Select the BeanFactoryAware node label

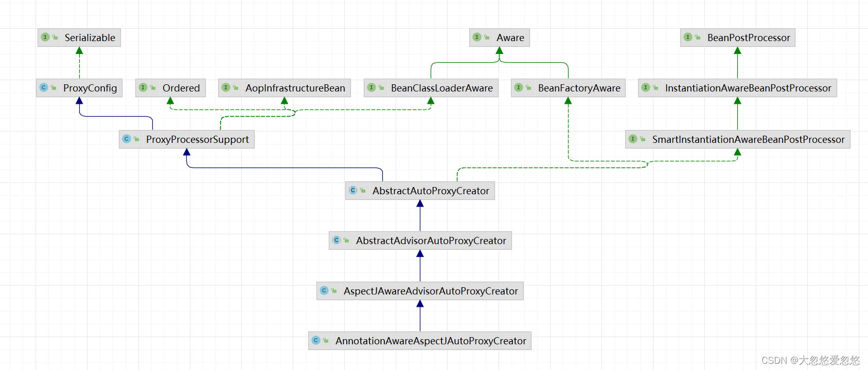(579, 88)
